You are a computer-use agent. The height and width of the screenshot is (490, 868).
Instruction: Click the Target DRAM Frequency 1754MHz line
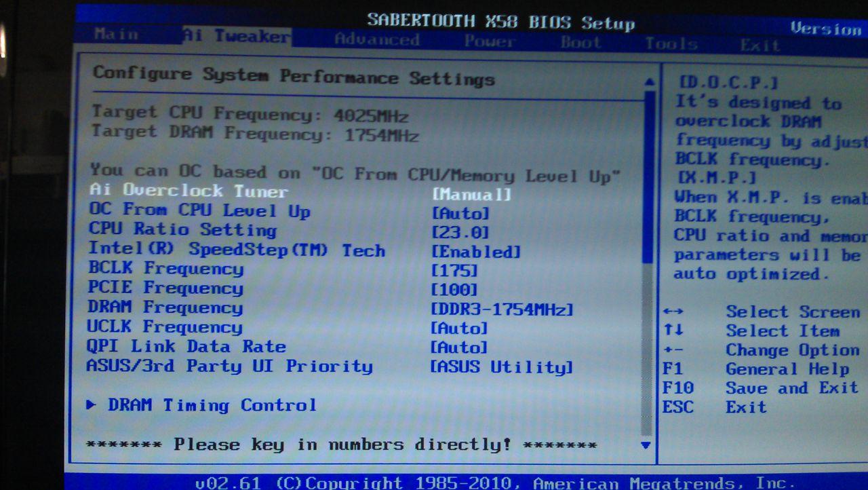pos(255,132)
